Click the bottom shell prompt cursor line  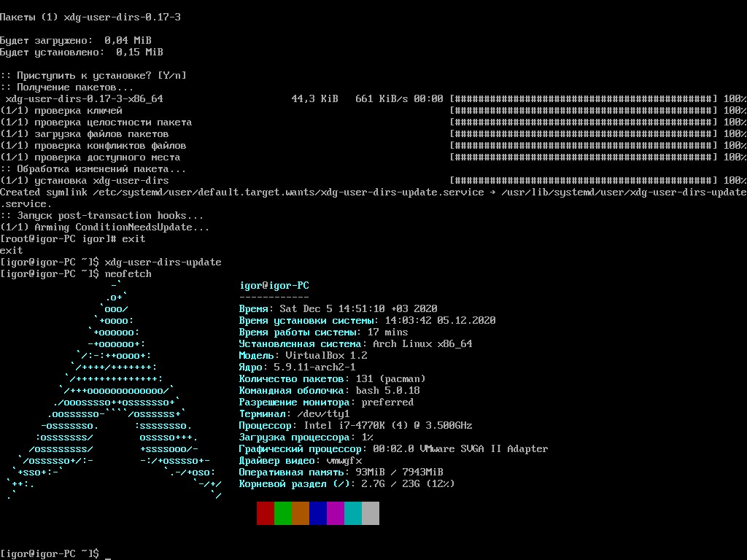tap(55, 553)
